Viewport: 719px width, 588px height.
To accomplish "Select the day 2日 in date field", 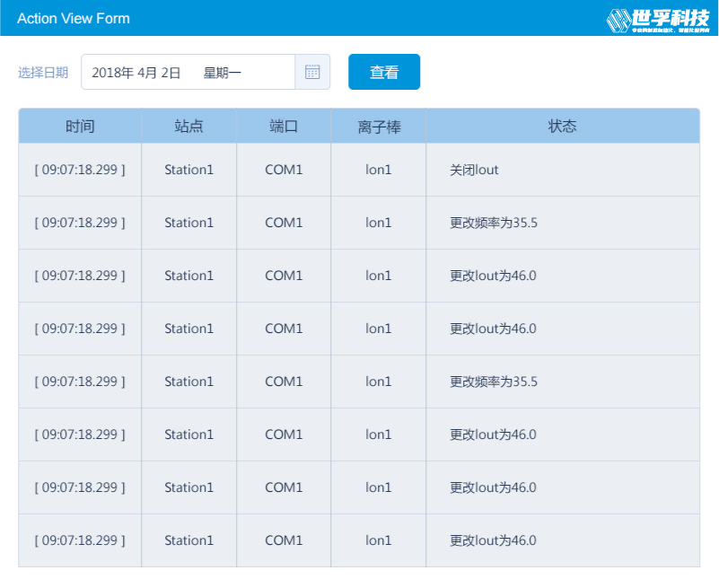I will pos(171,73).
